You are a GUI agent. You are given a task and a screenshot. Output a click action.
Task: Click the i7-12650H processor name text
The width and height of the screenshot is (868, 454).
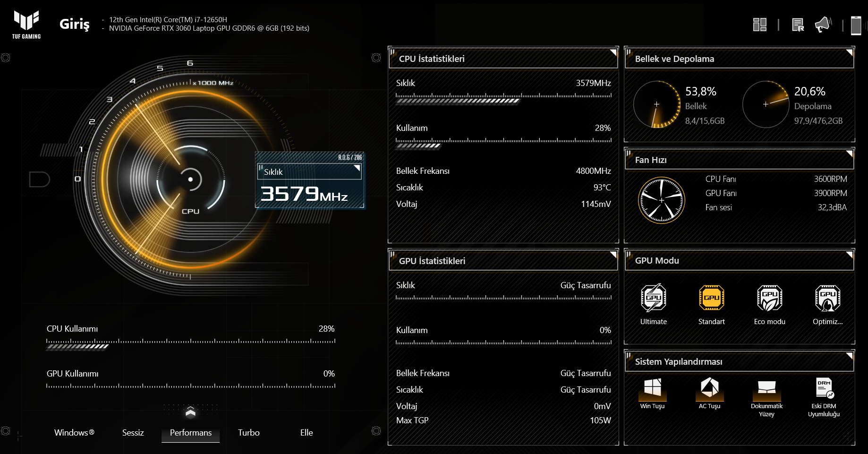(x=168, y=20)
